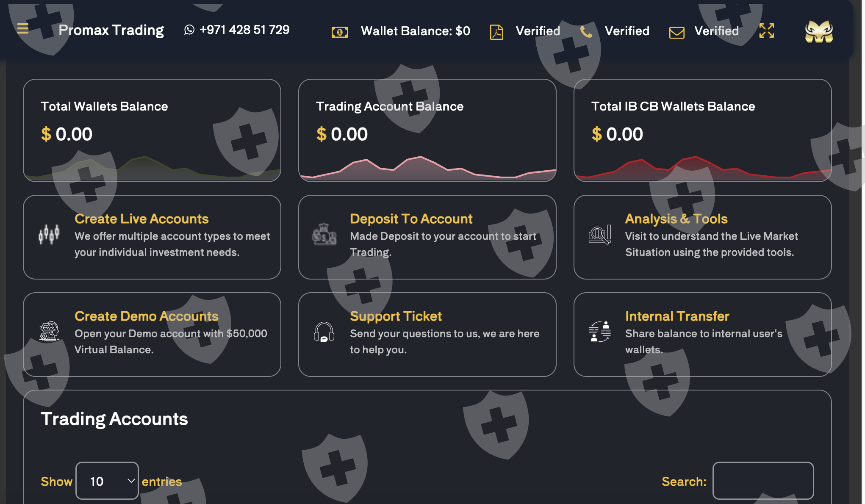Viewport: 865px width, 504px height.
Task: Open Create Demo Accounts
Action: [146, 316]
